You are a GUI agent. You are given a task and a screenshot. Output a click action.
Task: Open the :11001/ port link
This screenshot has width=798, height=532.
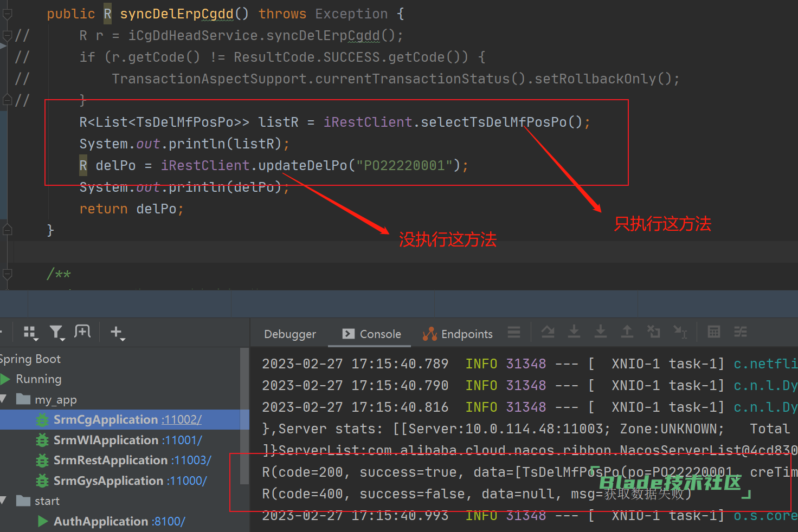click(182, 440)
